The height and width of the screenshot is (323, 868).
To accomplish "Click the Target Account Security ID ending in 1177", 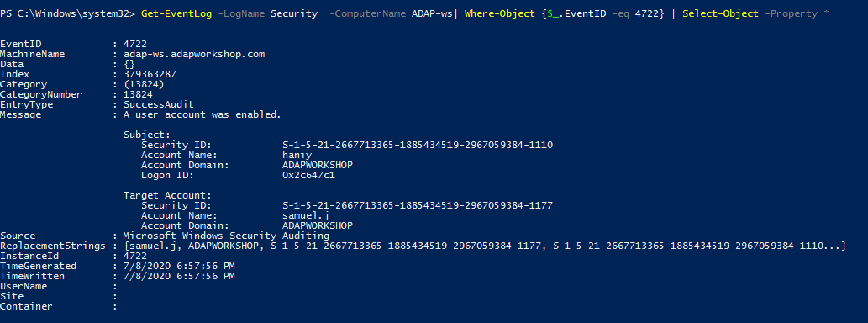I will click(418, 205).
